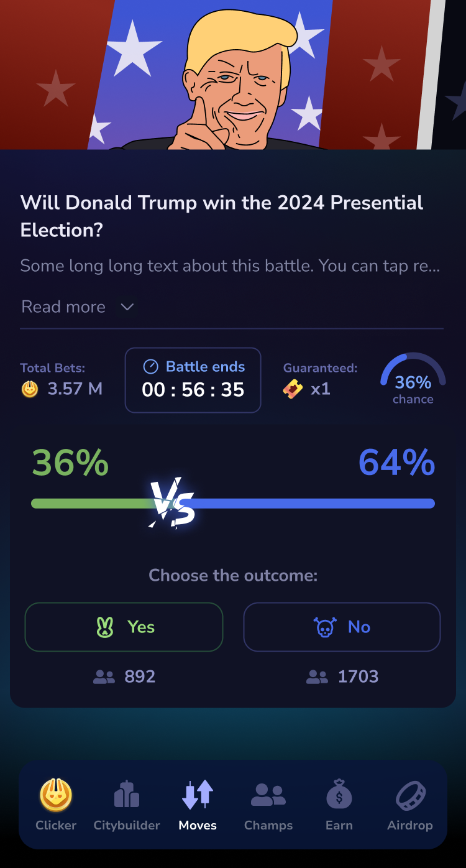Open the Airdrop coin icon
Image resolution: width=466 pixels, height=868 pixels.
point(410,795)
